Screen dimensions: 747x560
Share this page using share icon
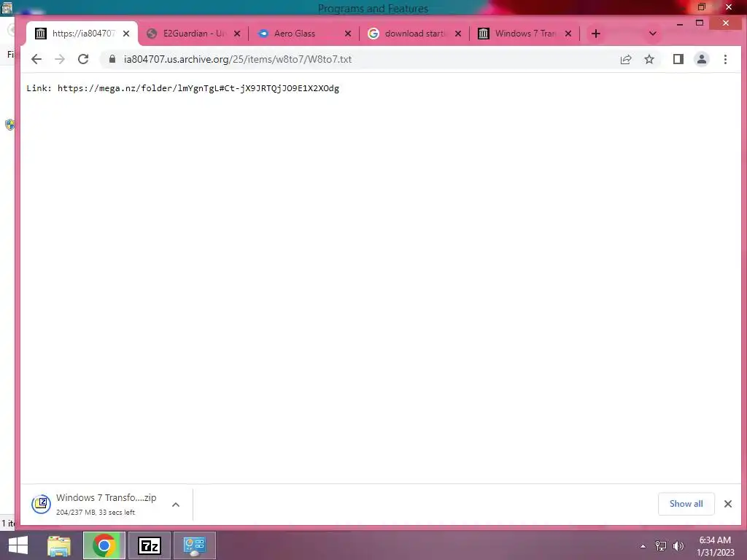click(625, 59)
